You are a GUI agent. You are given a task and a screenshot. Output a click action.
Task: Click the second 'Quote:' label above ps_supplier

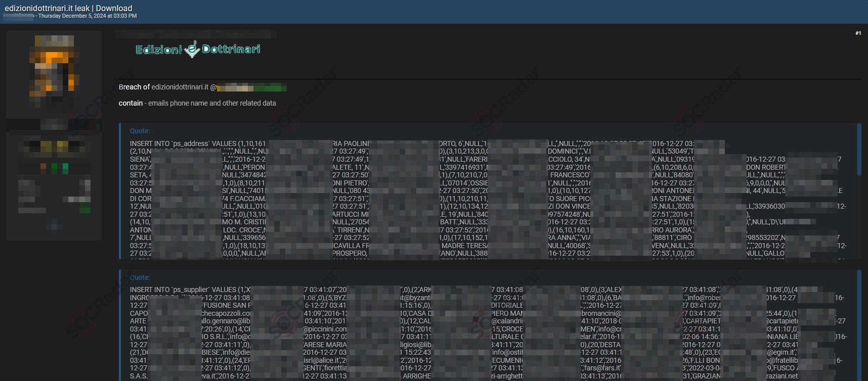(140, 277)
